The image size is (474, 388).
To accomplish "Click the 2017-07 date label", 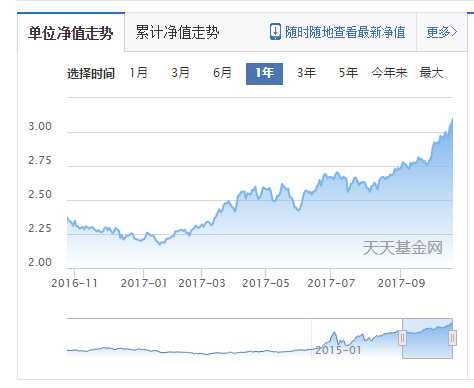I will (x=331, y=283).
